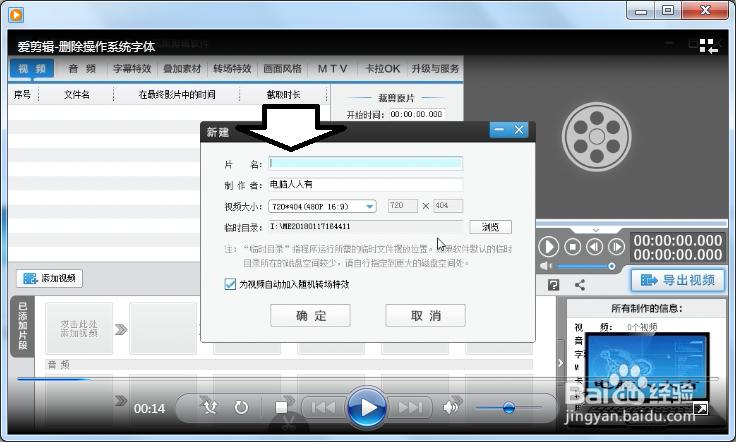Click the editor preview stop button
Image resolution: width=736 pixels, height=442 pixels.
572,247
